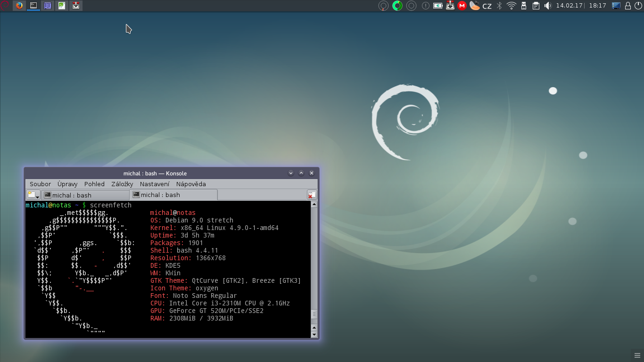Open the Wi-Fi network tray icon

pyautogui.click(x=512, y=6)
